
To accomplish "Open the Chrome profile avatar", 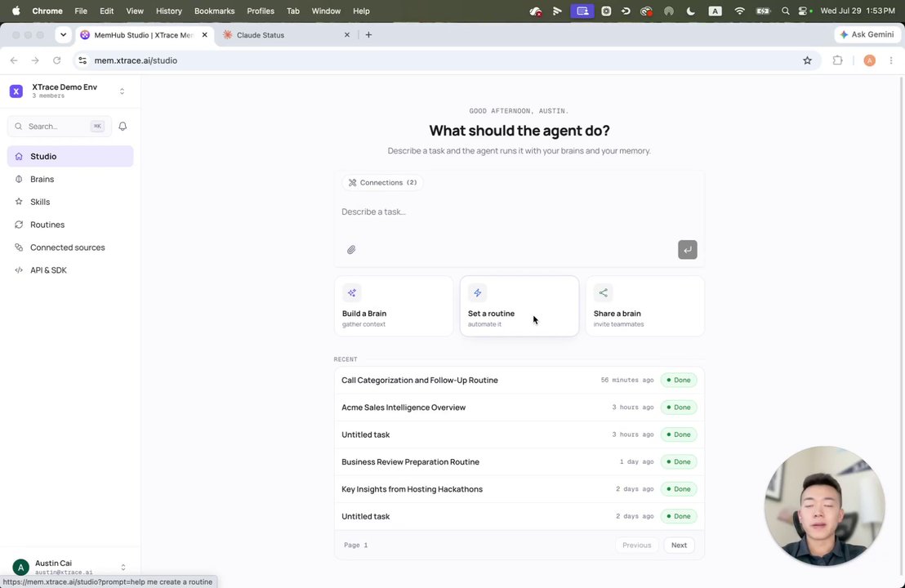I will click(869, 60).
